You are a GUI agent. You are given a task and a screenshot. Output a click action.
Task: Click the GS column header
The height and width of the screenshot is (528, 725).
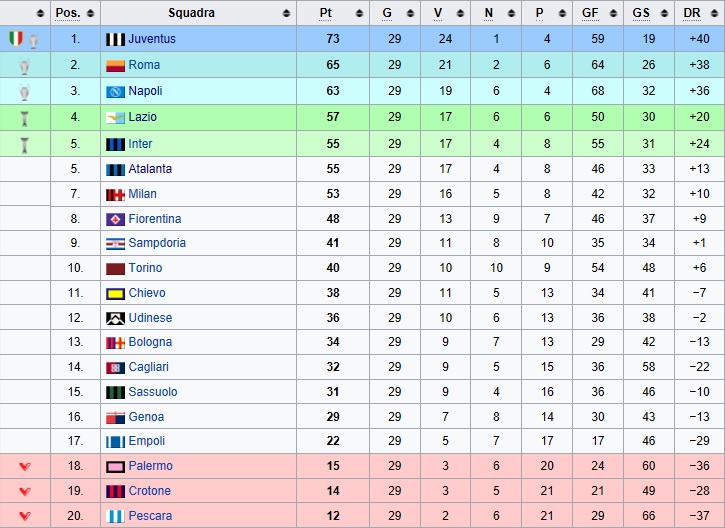(641, 13)
